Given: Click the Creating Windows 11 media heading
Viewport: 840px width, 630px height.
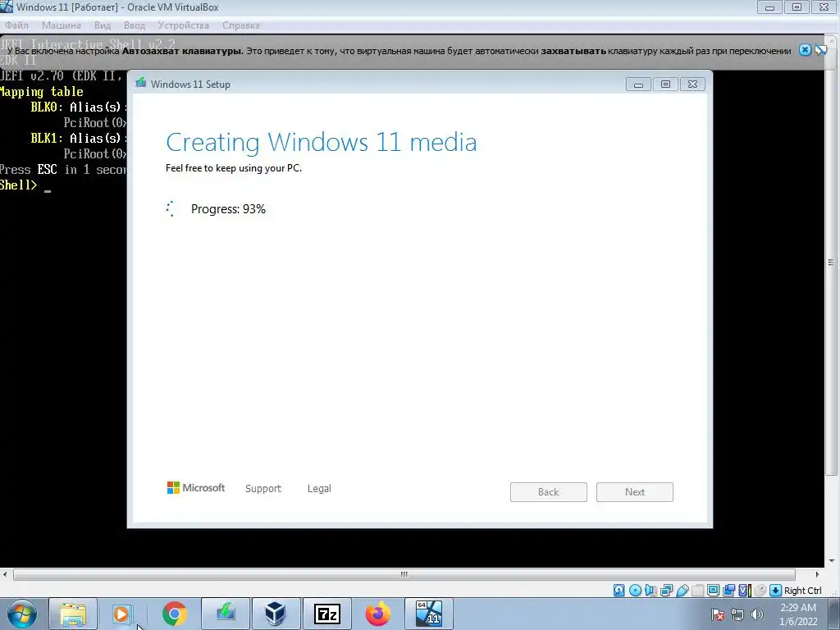Looking at the screenshot, I should [322, 143].
